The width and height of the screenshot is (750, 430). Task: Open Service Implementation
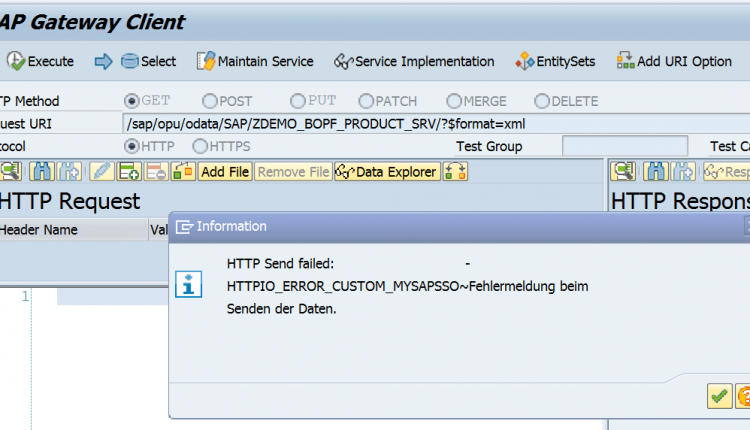(x=414, y=61)
